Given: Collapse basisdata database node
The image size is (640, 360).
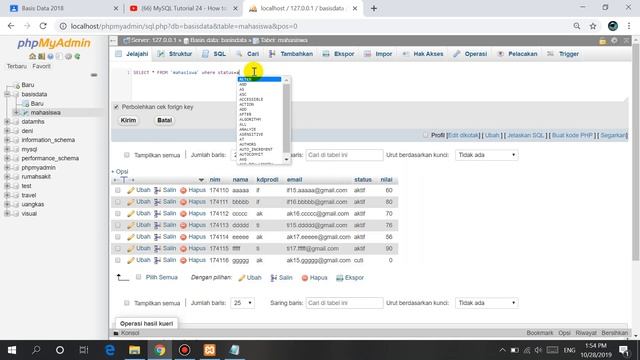Looking at the screenshot, I should pos(7,94).
